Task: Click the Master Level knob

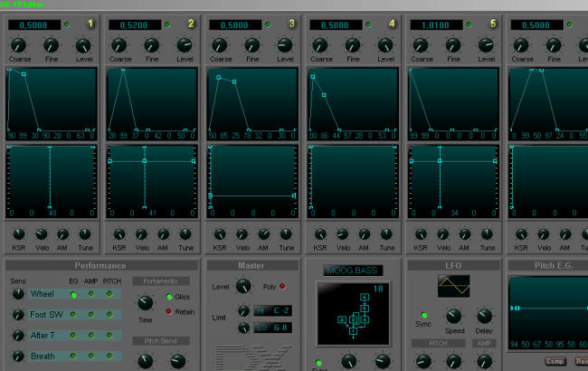Action: pyautogui.click(x=242, y=287)
